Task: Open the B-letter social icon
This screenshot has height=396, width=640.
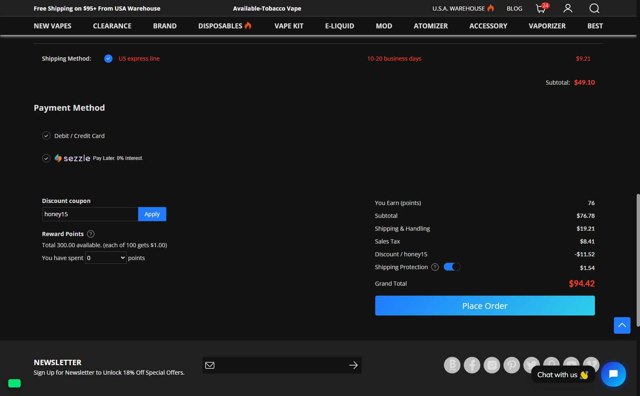Action: click(452, 365)
